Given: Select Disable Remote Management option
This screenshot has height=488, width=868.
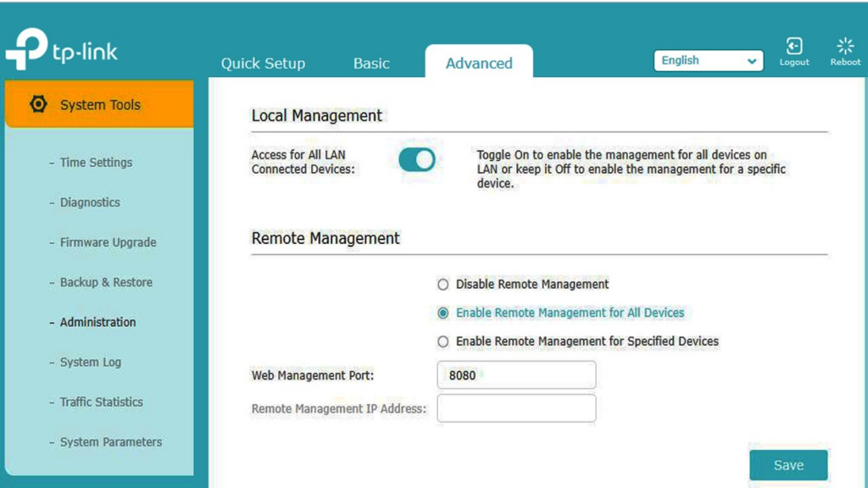Looking at the screenshot, I should click(442, 285).
